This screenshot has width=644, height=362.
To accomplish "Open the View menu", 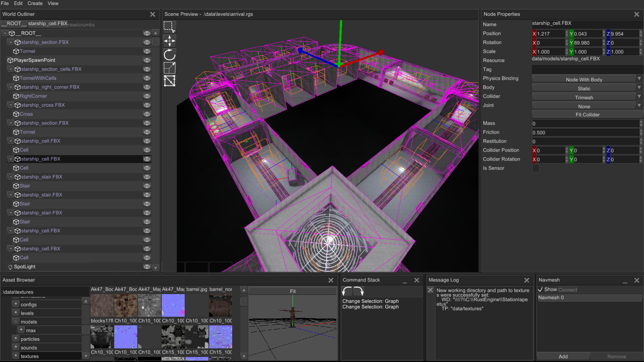I will tap(53, 3).
